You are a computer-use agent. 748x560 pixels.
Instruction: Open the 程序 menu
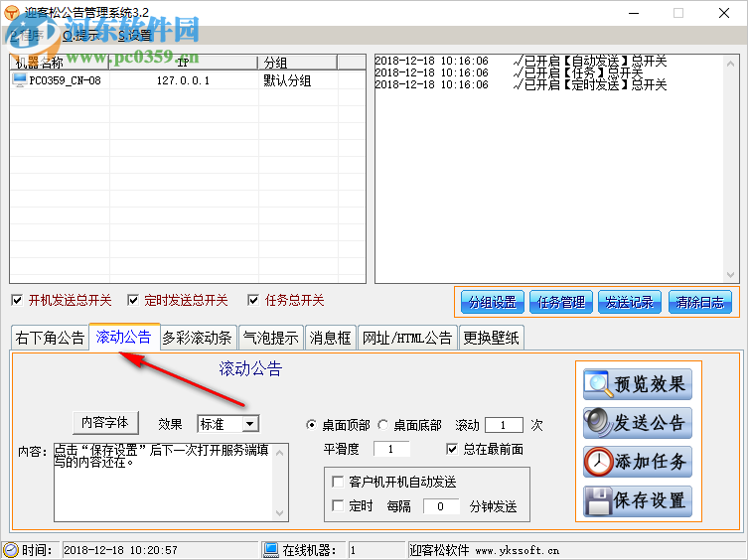27,35
